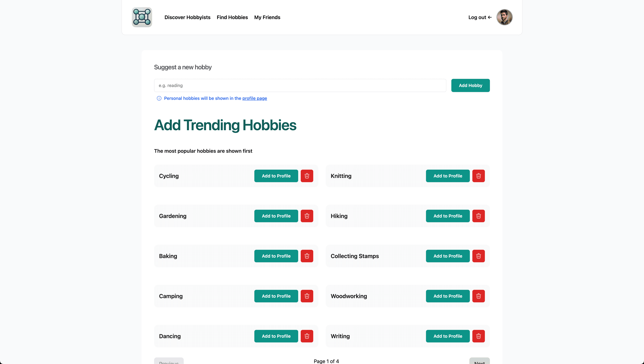Add Dancing to profile
This screenshot has width=644, height=364.
pos(276,336)
